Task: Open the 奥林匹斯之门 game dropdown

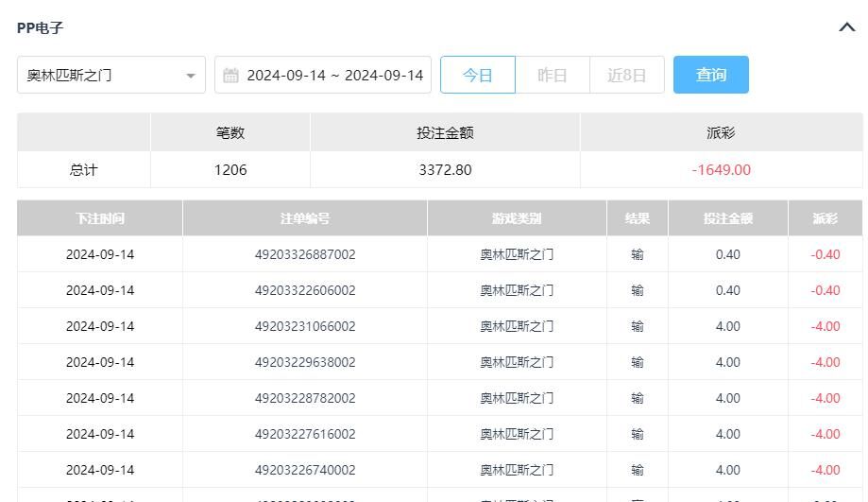Action: pyautogui.click(x=111, y=75)
